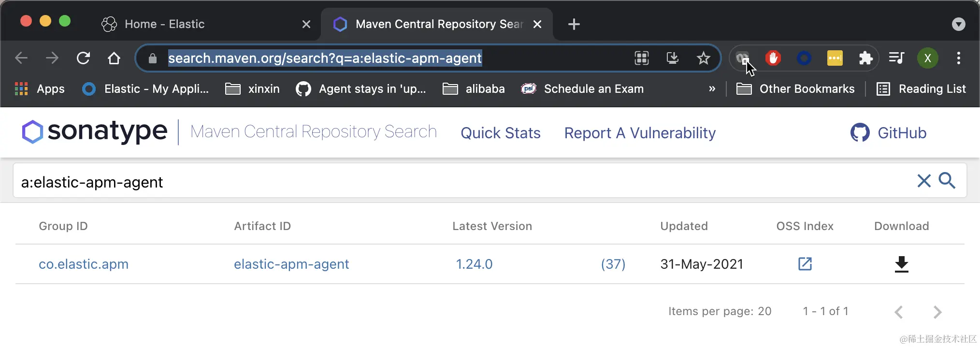Open the Chrome three-dot menu
980x347 pixels.
[959, 58]
